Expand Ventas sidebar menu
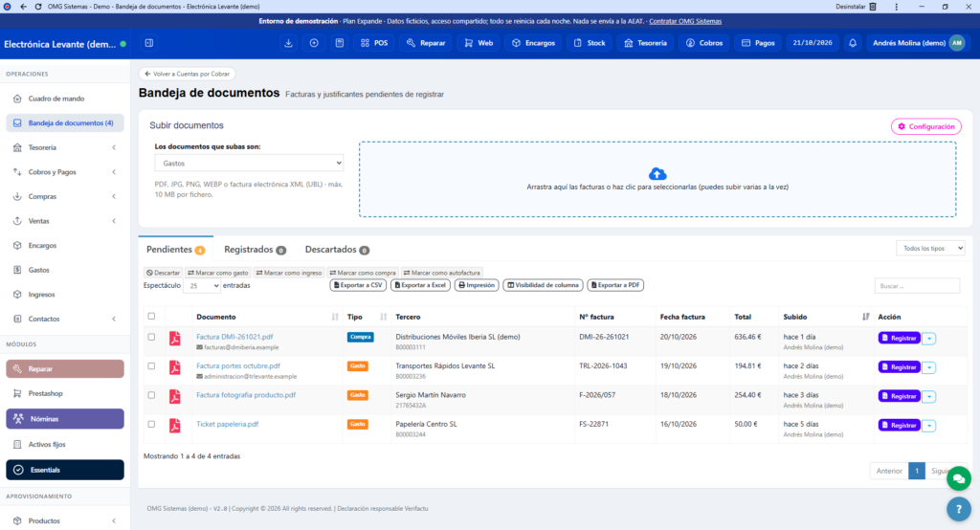980x530 pixels. 65,221
